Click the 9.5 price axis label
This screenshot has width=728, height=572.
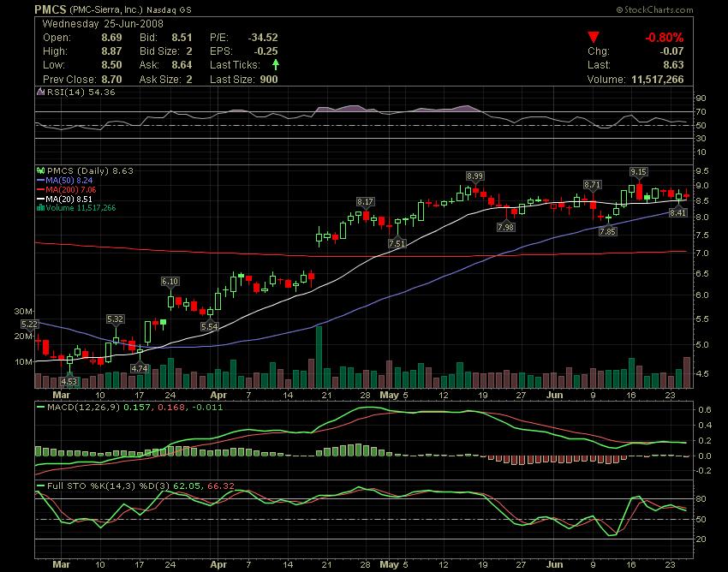702,171
